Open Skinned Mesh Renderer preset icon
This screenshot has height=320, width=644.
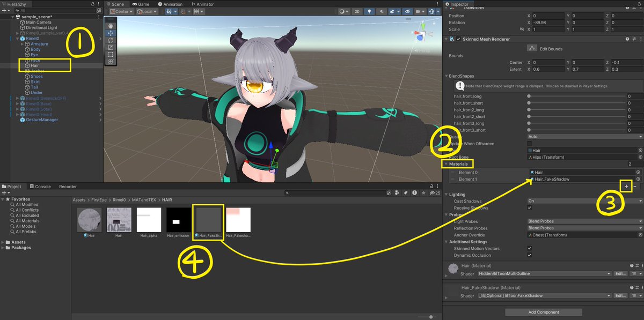pos(633,39)
